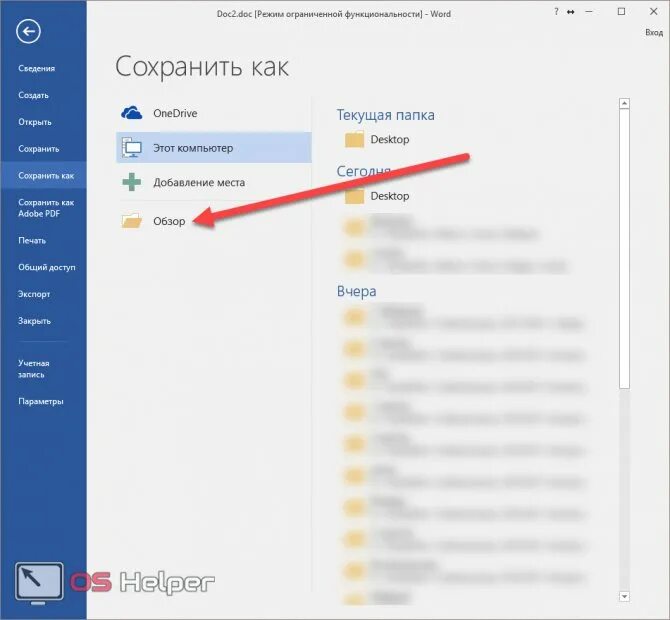The width and height of the screenshot is (670, 620).
Task: Select Создать in the sidebar
Action: tap(33, 95)
